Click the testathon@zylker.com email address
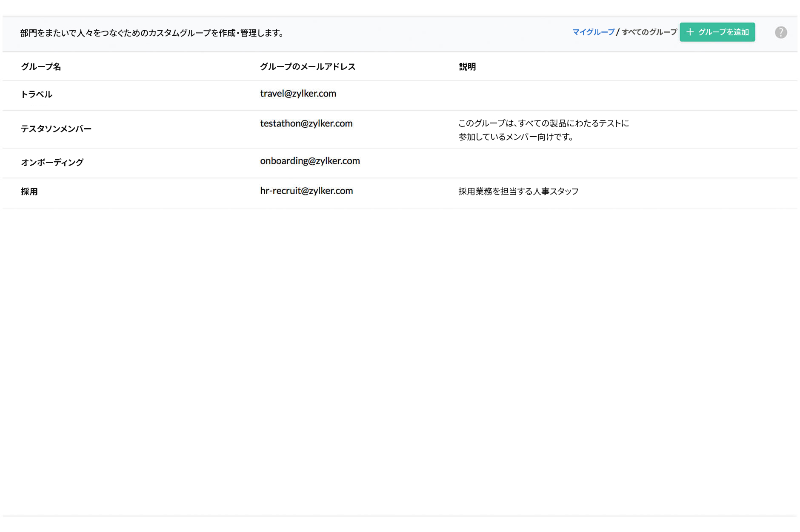This screenshot has width=800, height=532. 306,123
